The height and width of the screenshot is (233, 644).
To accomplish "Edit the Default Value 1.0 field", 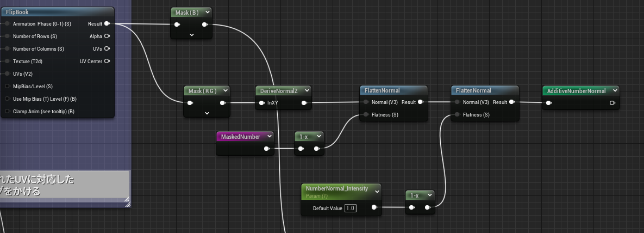I will 351,209.
